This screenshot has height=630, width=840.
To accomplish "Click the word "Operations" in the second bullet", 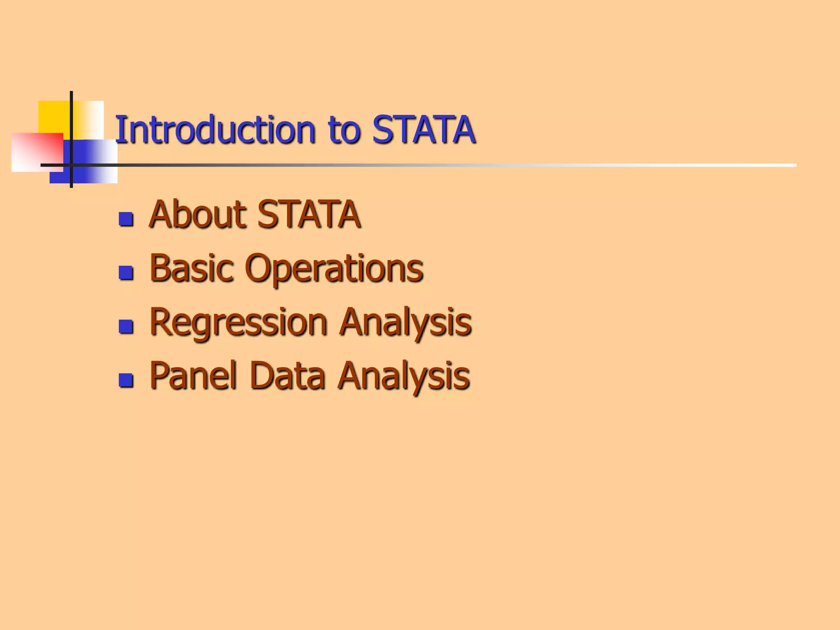I will pyautogui.click(x=334, y=268).
